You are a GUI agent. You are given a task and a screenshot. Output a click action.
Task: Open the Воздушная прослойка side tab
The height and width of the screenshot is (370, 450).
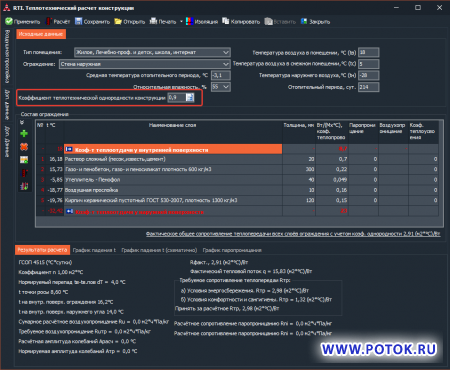pos(7,57)
